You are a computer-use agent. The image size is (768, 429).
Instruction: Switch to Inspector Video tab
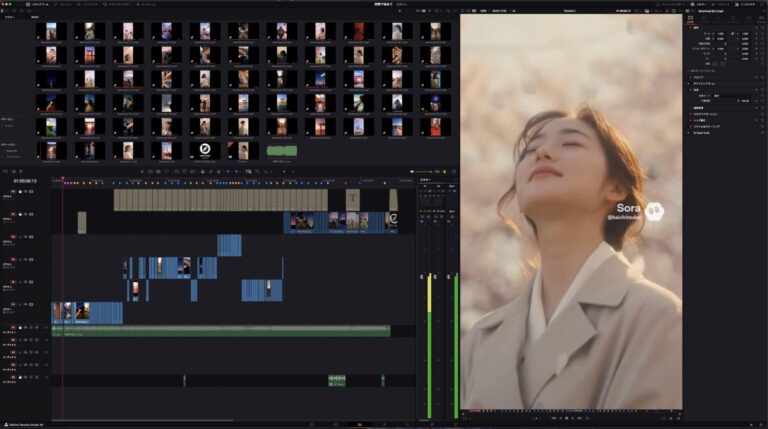690,19
